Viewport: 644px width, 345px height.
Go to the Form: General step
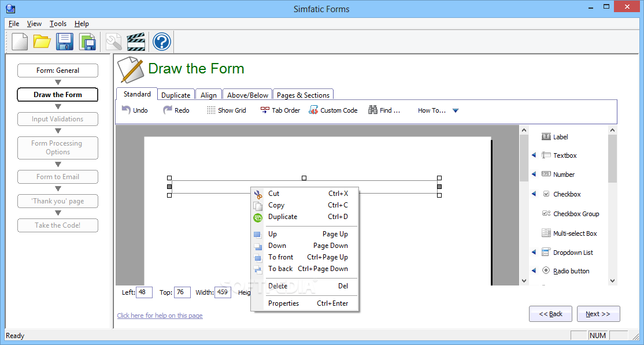[57, 71]
